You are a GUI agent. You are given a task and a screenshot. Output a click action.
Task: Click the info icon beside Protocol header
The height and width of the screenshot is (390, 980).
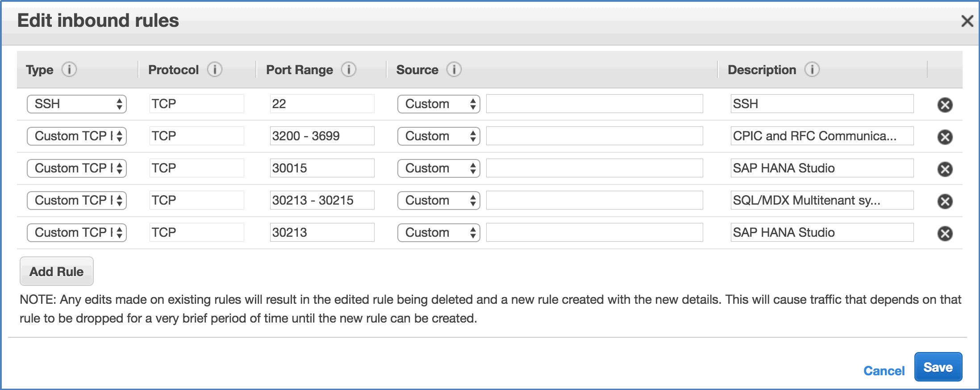215,70
